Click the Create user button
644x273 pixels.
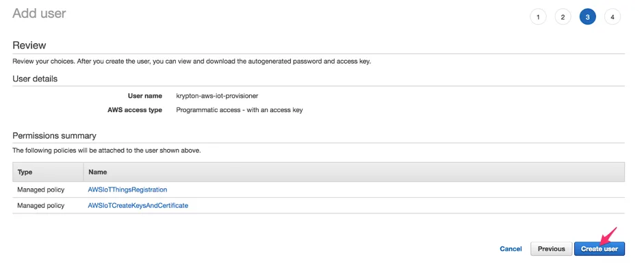coord(600,249)
